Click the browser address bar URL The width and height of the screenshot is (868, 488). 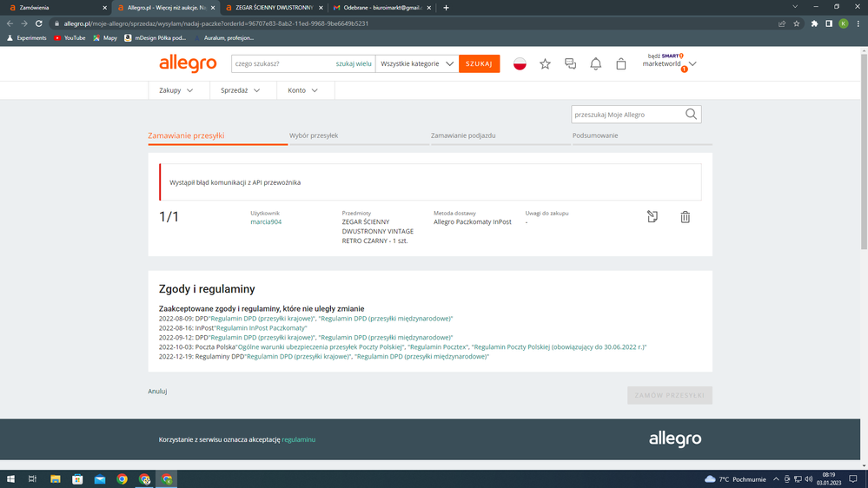point(215,23)
